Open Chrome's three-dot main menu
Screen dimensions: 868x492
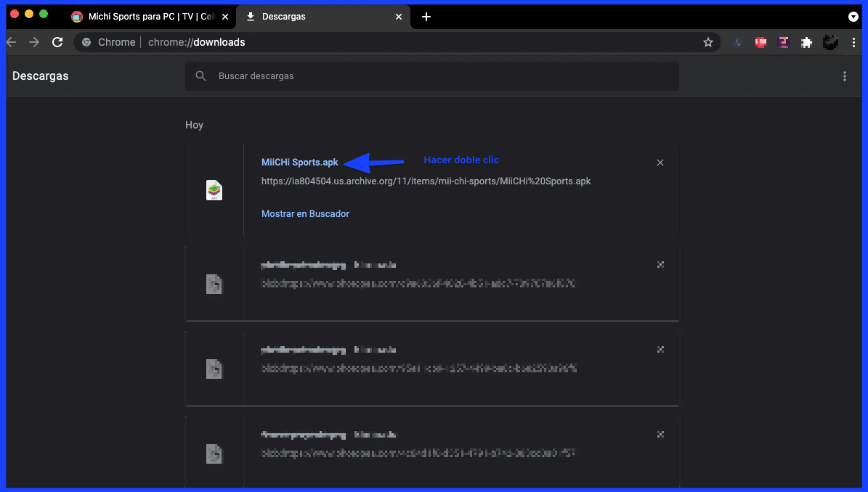(854, 42)
